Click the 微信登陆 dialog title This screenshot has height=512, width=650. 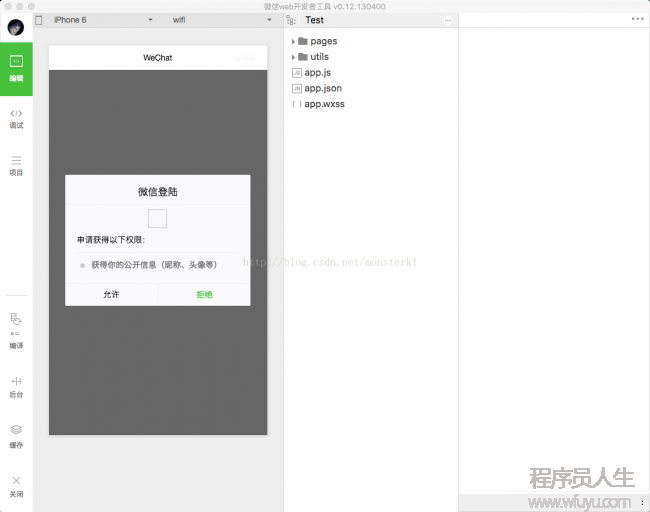pos(158,192)
